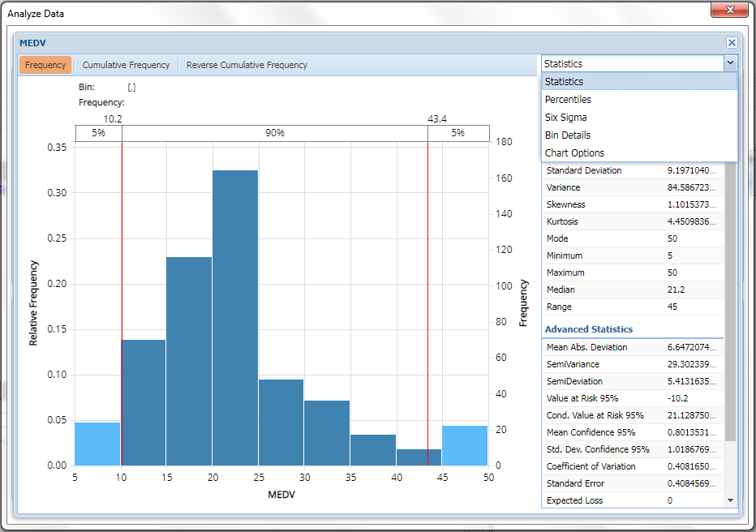Click the 90% range box above chart

point(275,133)
